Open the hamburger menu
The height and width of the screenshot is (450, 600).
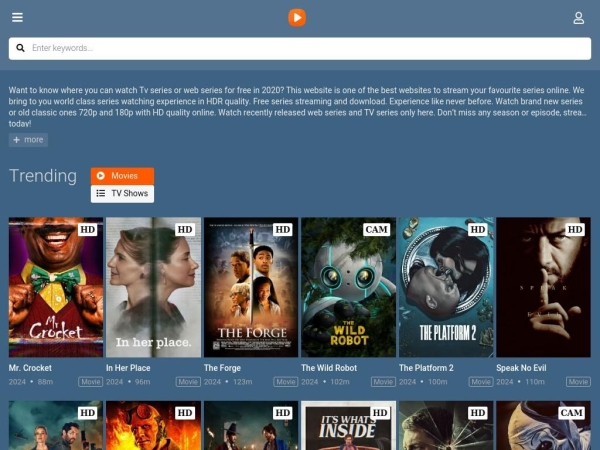point(17,17)
